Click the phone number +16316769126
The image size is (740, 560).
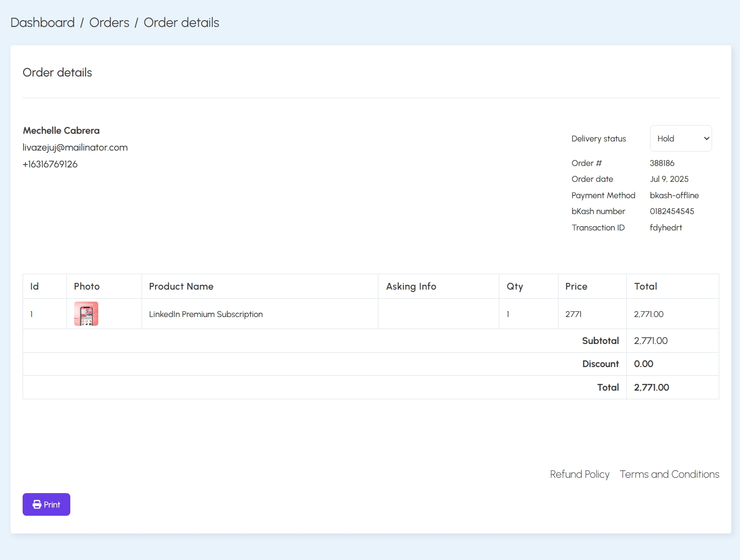point(50,164)
